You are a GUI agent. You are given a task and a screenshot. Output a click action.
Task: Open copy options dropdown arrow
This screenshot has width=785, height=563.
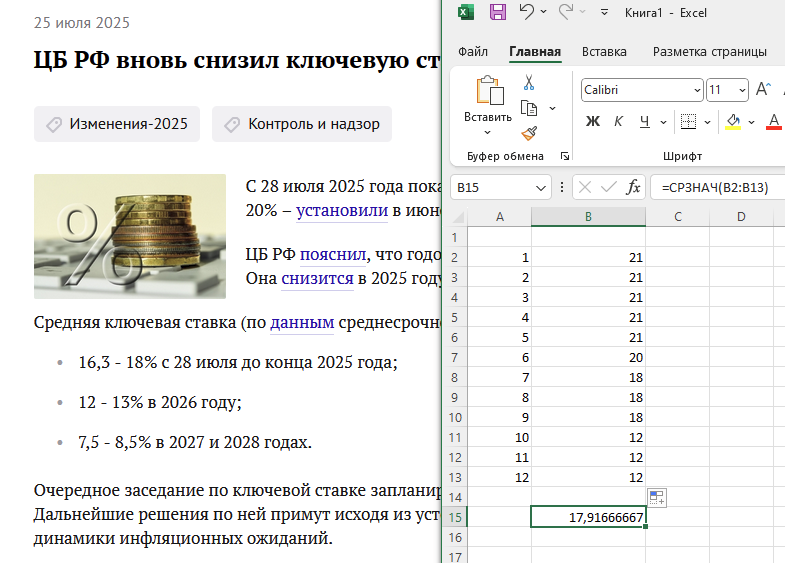(552, 108)
